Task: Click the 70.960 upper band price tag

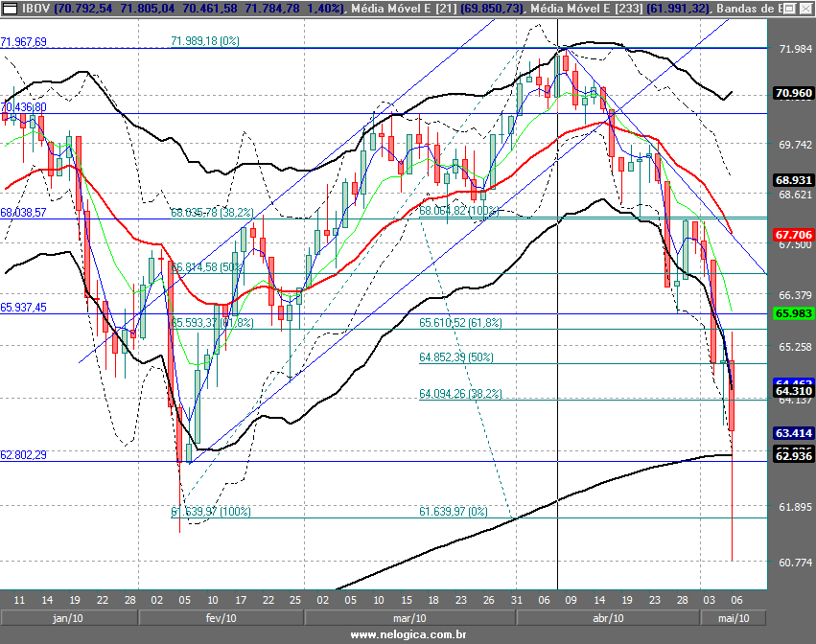Action: [794, 93]
